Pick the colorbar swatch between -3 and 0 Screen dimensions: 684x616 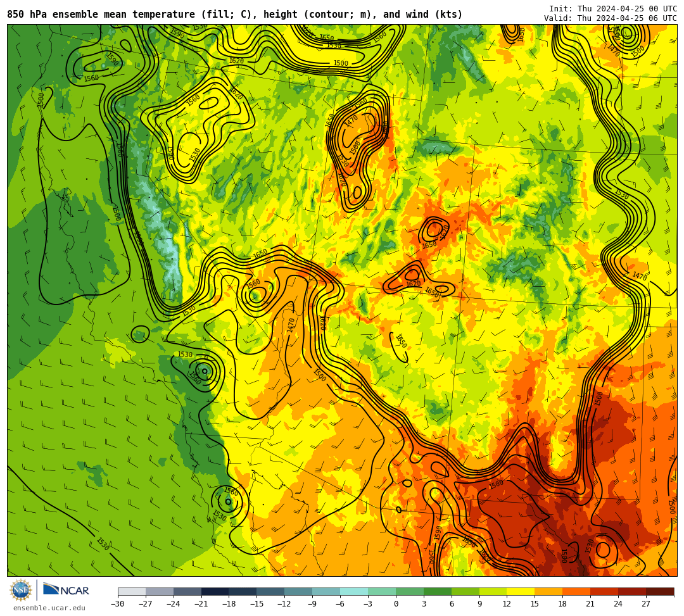(382, 591)
